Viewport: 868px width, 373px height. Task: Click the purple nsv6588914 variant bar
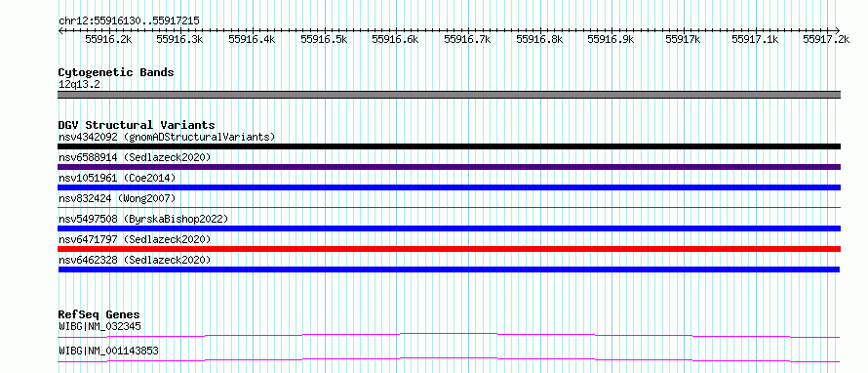coord(449,167)
